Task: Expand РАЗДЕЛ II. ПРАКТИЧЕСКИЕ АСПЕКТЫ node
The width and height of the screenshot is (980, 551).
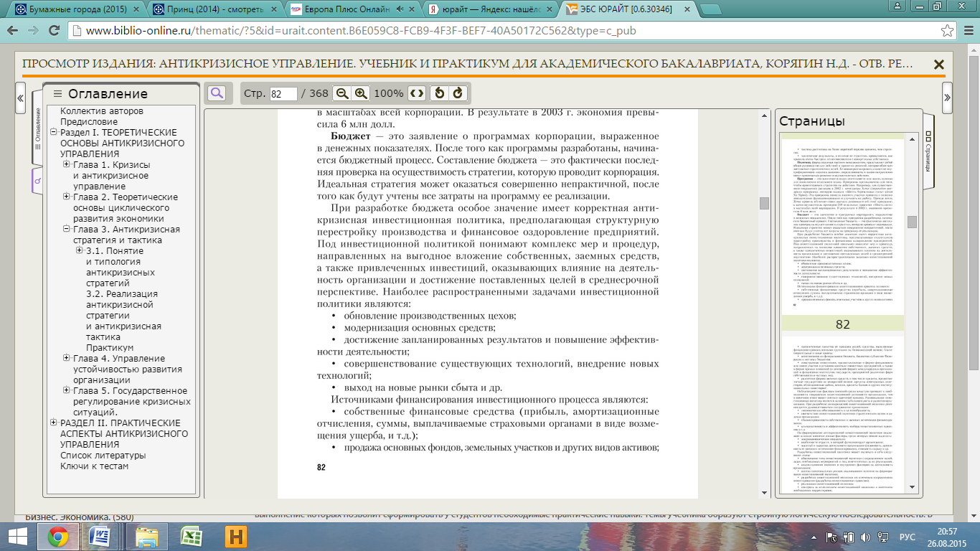Action: (54, 423)
